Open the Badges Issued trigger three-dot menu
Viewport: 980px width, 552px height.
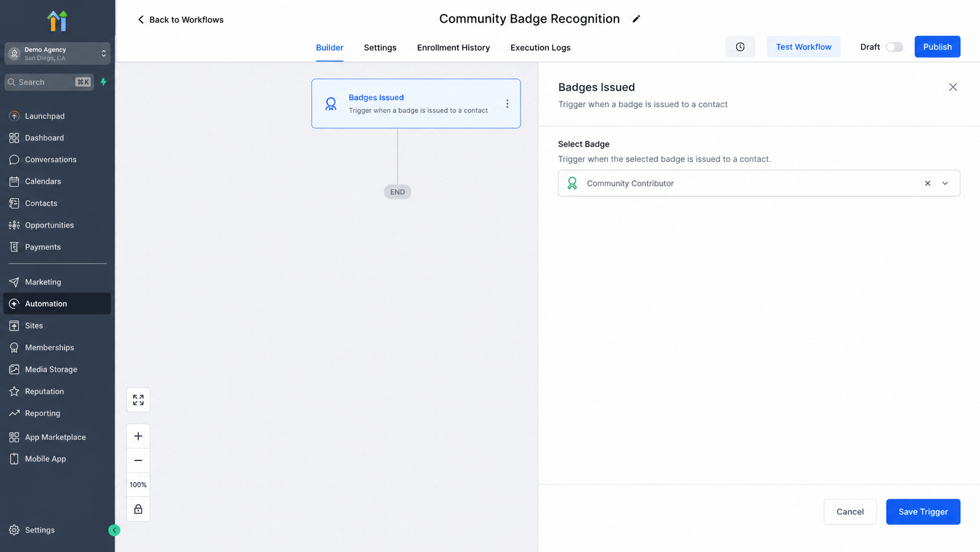[507, 104]
